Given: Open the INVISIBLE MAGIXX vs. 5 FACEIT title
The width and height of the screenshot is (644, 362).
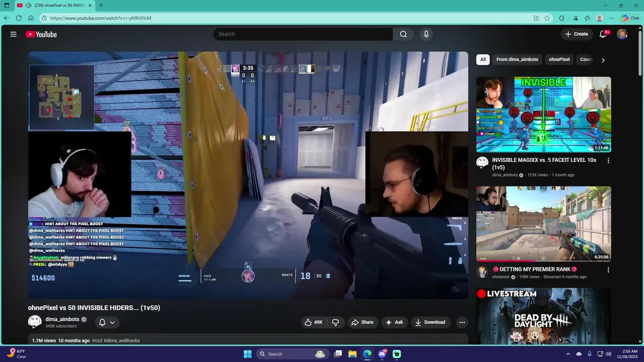Looking at the screenshot, I should (x=544, y=163).
